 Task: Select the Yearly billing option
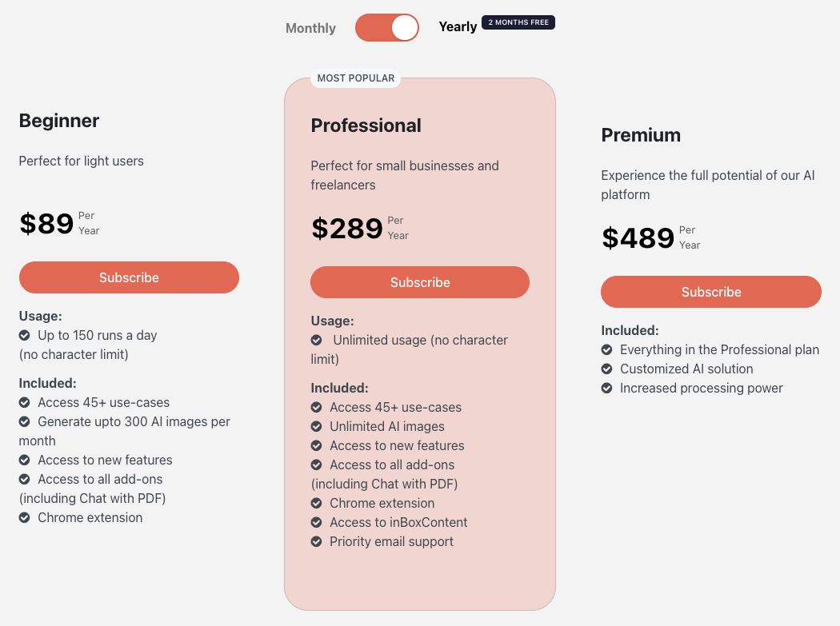click(x=458, y=26)
